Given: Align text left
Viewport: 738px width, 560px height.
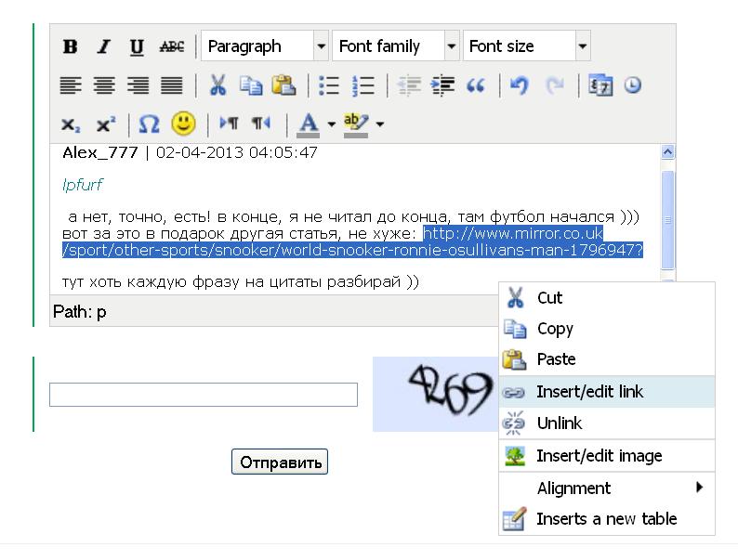Looking at the screenshot, I should [71, 85].
